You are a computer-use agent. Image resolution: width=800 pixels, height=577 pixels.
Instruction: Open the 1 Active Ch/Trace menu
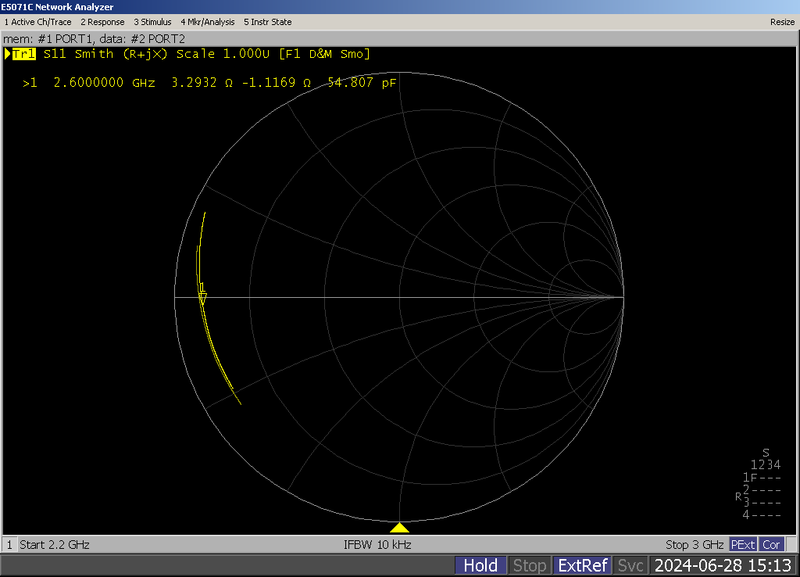36,21
